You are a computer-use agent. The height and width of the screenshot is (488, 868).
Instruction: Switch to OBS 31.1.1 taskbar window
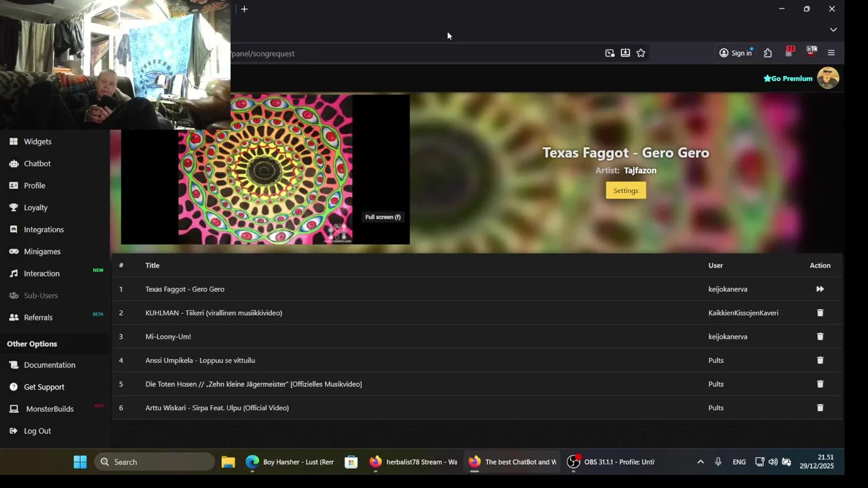pyautogui.click(x=612, y=462)
